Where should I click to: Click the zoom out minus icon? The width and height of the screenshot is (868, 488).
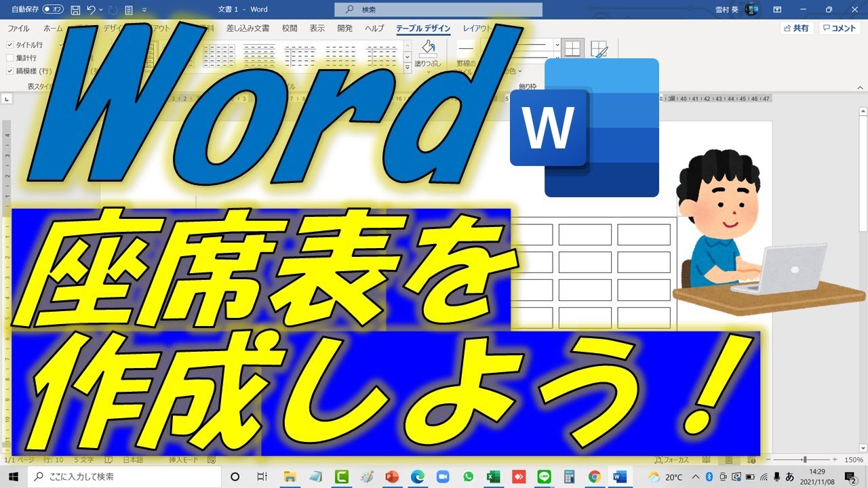pyautogui.click(x=767, y=460)
